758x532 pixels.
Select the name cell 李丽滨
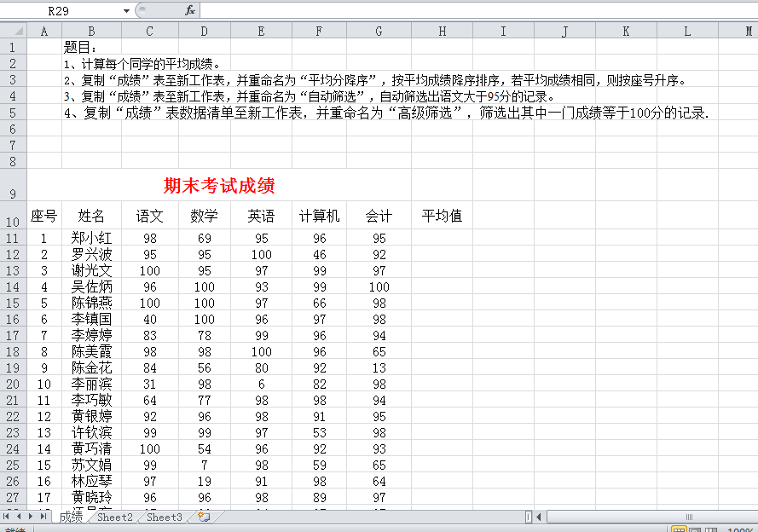point(91,384)
